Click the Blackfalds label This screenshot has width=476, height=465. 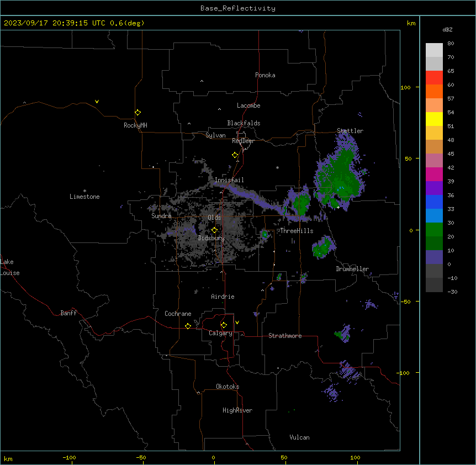244,123
